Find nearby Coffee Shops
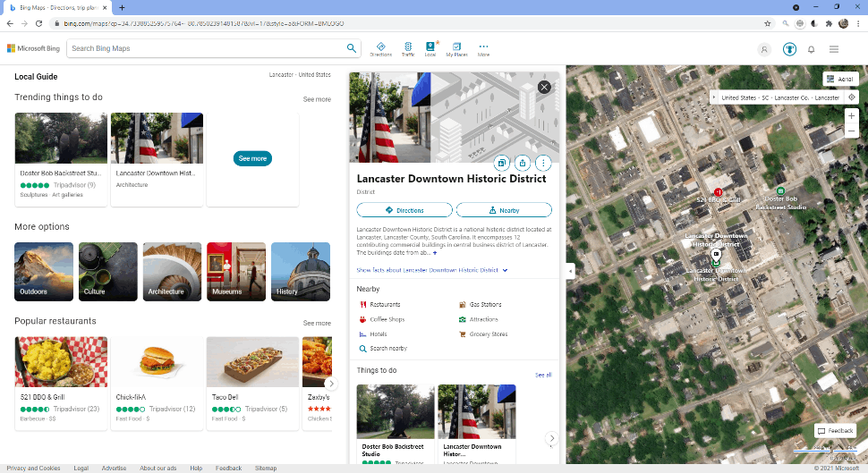 tap(382, 319)
